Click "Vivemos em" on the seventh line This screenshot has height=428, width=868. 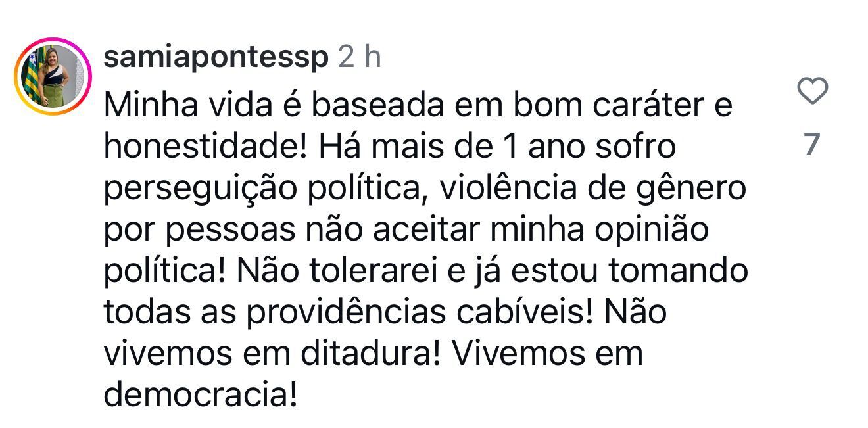[548, 354]
